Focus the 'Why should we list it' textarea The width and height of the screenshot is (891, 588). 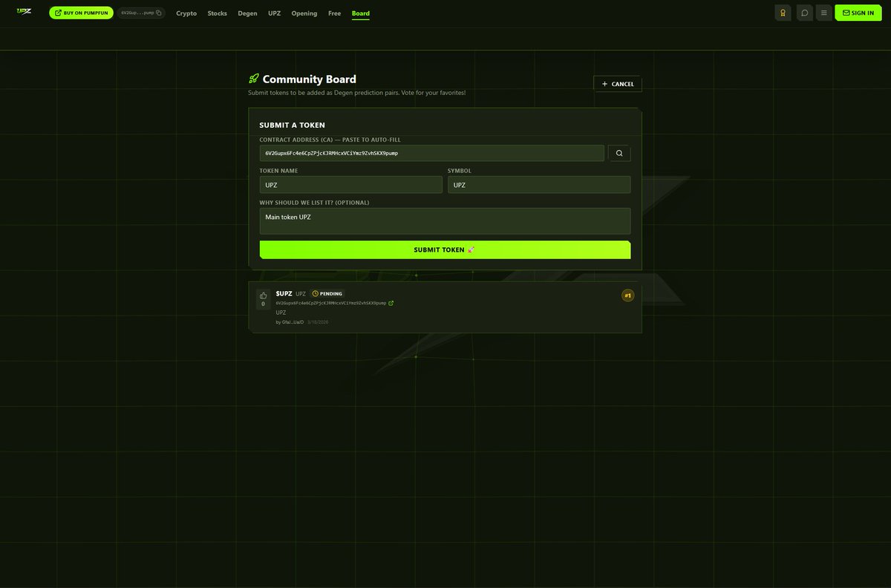(x=445, y=220)
